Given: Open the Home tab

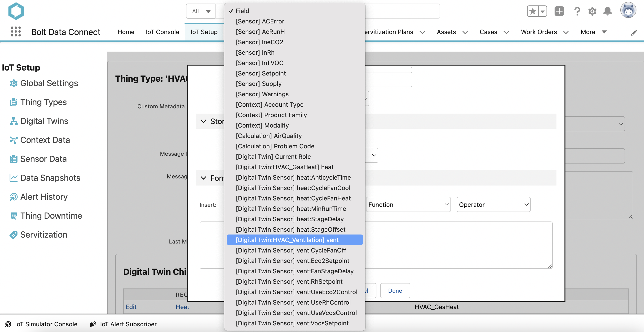Looking at the screenshot, I should coord(126,32).
